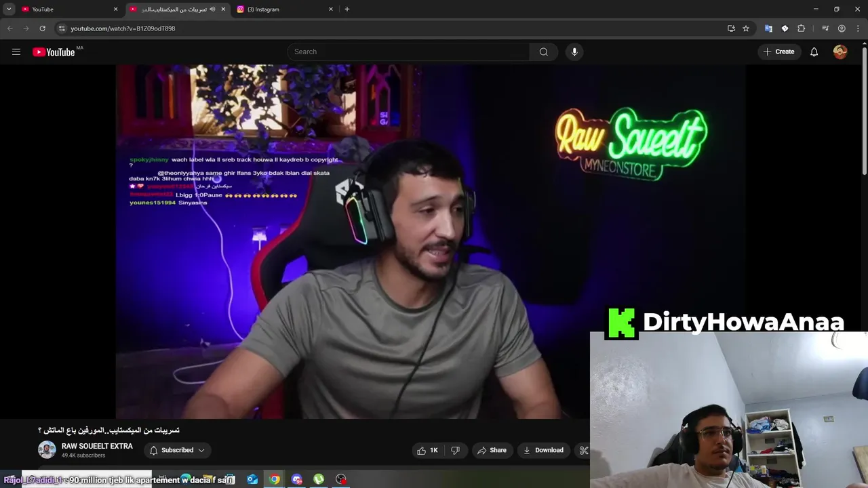View site information icon in address bar
The width and height of the screenshot is (868, 488).
[x=62, y=28]
